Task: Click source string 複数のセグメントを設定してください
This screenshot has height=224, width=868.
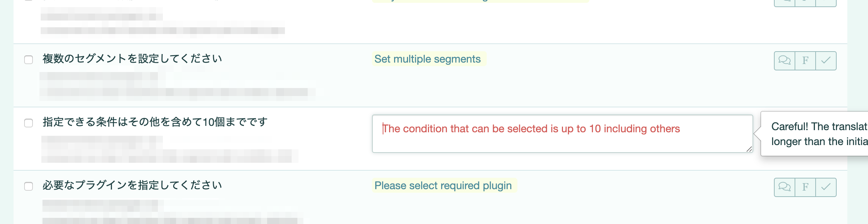Action: (x=132, y=59)
